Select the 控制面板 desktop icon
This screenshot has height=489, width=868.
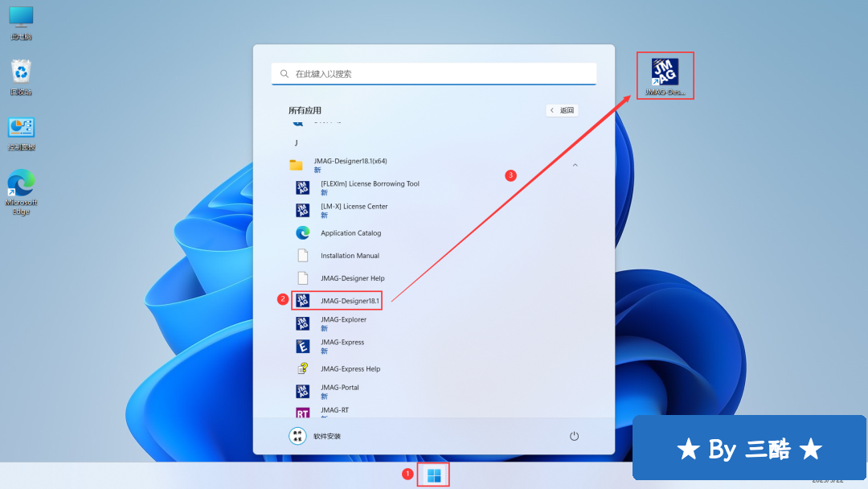click(x=21, y=134)
